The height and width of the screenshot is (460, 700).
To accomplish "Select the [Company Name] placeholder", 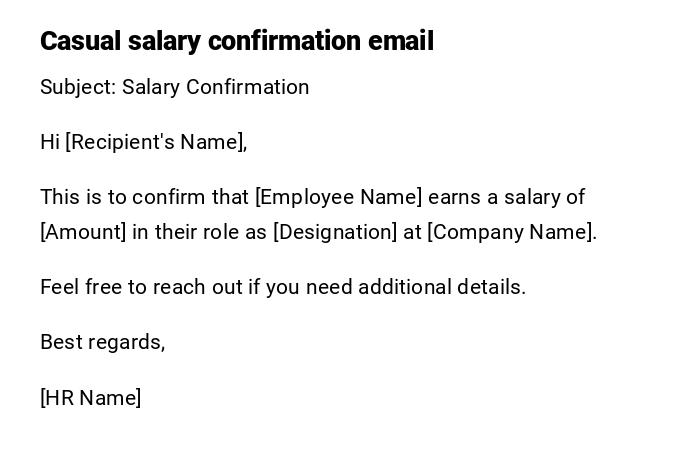I will (x=511, y=232).
